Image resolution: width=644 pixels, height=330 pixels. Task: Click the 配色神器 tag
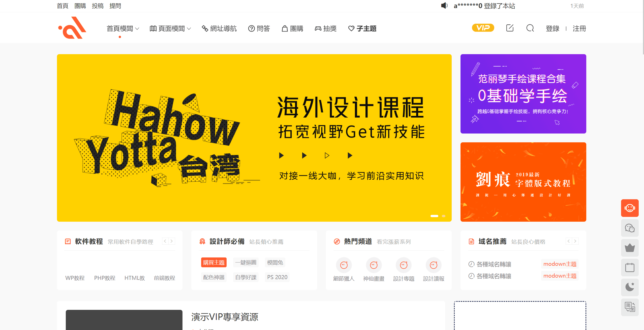point(214,277)
